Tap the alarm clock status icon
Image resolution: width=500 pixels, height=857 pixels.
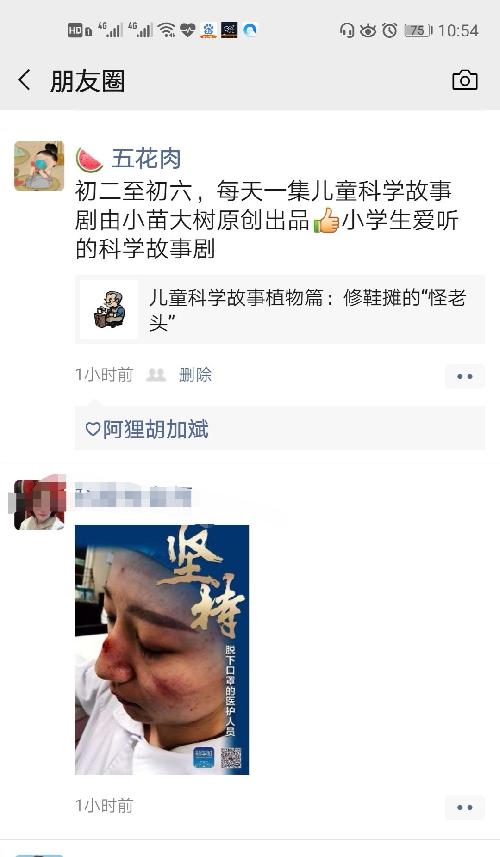[x=390, y=30]
